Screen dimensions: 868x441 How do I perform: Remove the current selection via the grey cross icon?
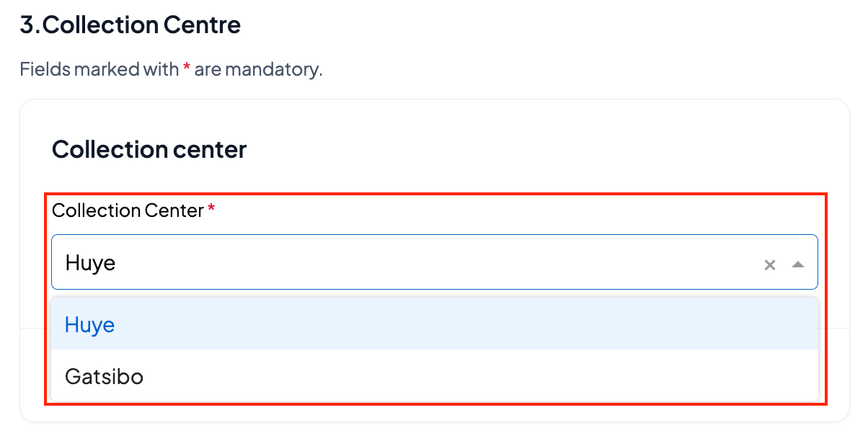pyautogui.click(x=770, y=265)
